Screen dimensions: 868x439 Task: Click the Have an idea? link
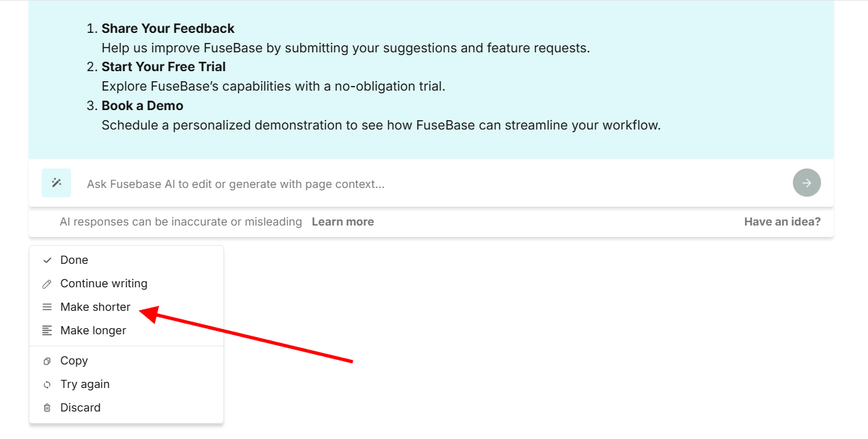782,222
